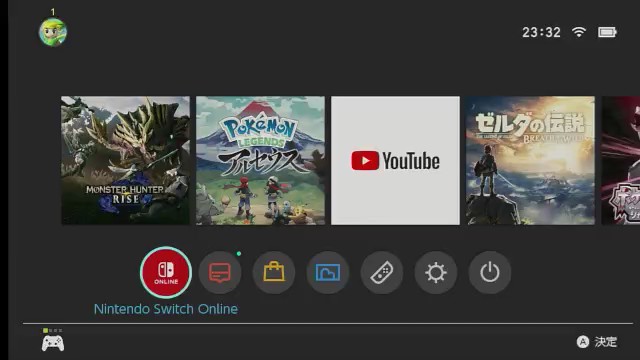The height and width of the screenshot is (360, 640).
Task: Launch Monster Hunter Rise
Action: tap(125, 160)
